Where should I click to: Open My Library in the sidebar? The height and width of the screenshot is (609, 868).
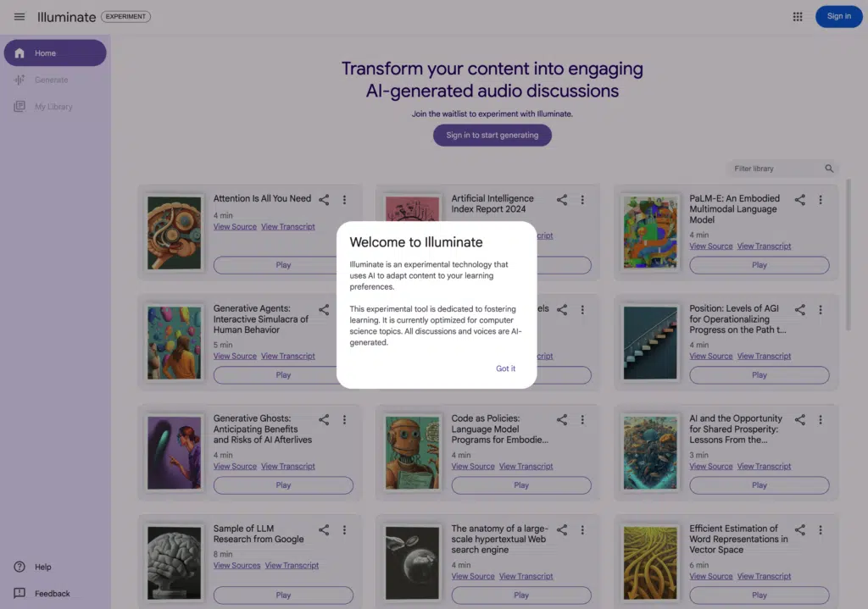coord(55,106)
